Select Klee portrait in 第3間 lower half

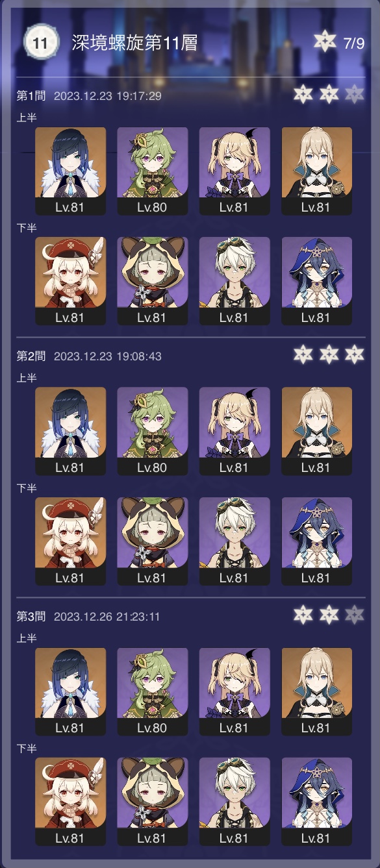(70, 801)
